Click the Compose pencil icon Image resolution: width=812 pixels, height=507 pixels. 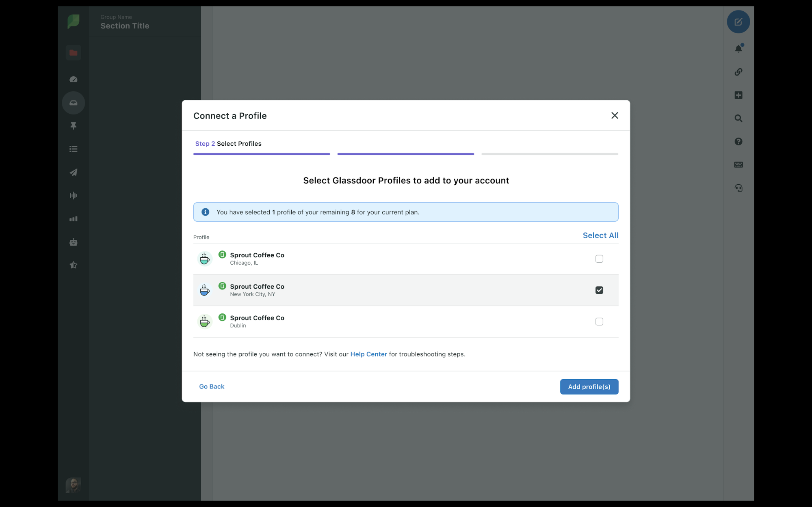[x=738, y=22]
